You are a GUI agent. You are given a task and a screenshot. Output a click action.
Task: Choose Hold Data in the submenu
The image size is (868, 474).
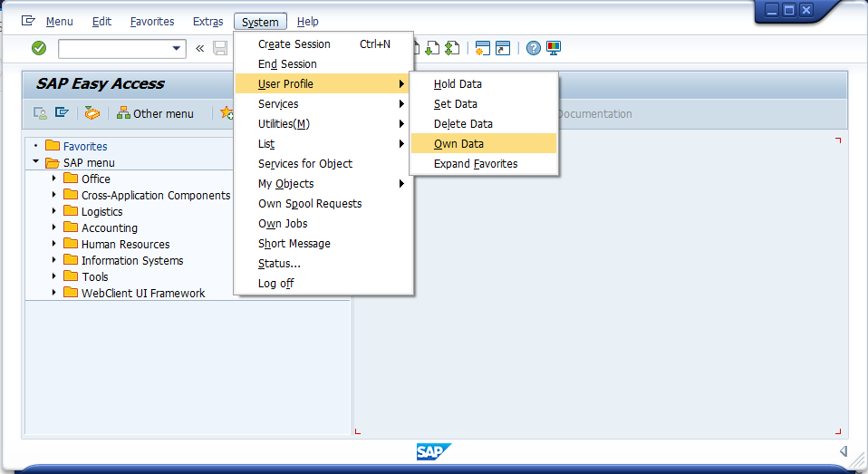click(x=484, y=84)
